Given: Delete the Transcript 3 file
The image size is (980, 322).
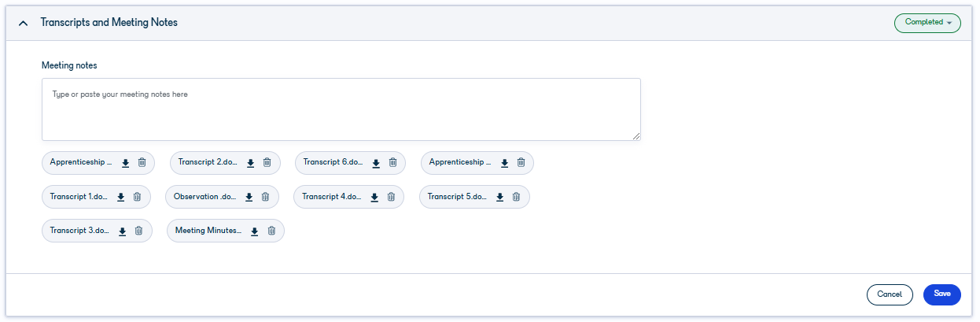Looking at the screenshot, I should 138,231.
